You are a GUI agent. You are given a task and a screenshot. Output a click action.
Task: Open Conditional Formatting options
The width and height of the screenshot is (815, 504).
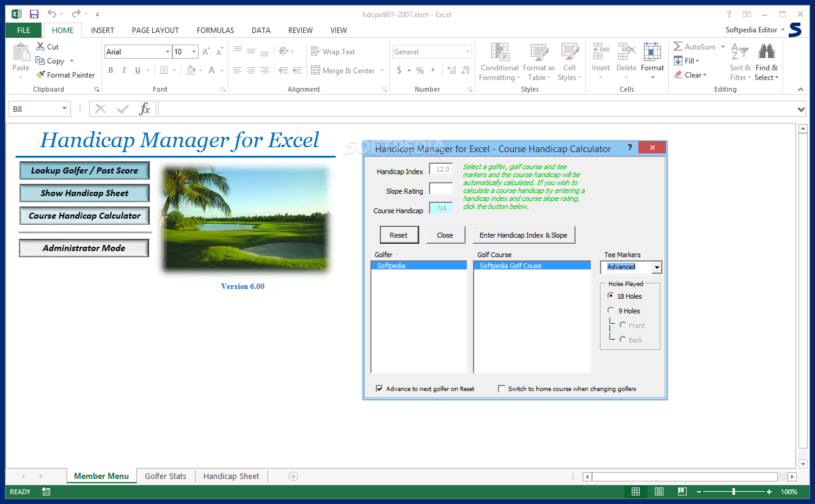click(499, 62)
